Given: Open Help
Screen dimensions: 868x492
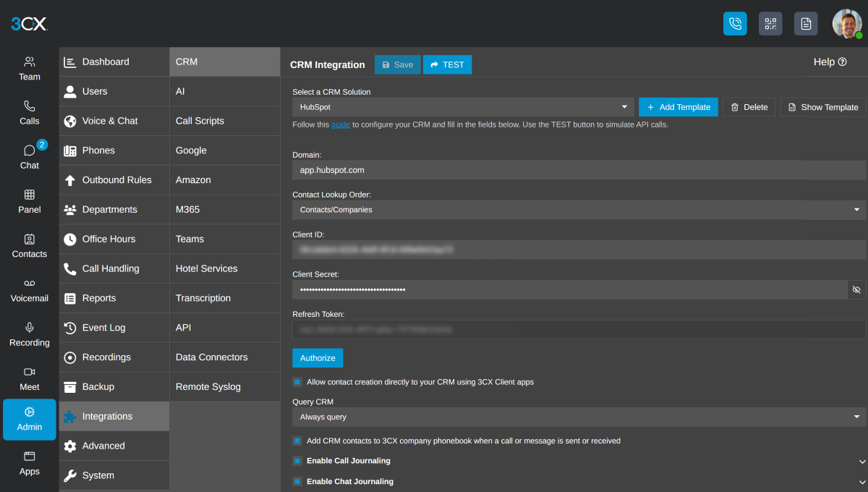Looking at the screenshot, I should pos(830,62).
